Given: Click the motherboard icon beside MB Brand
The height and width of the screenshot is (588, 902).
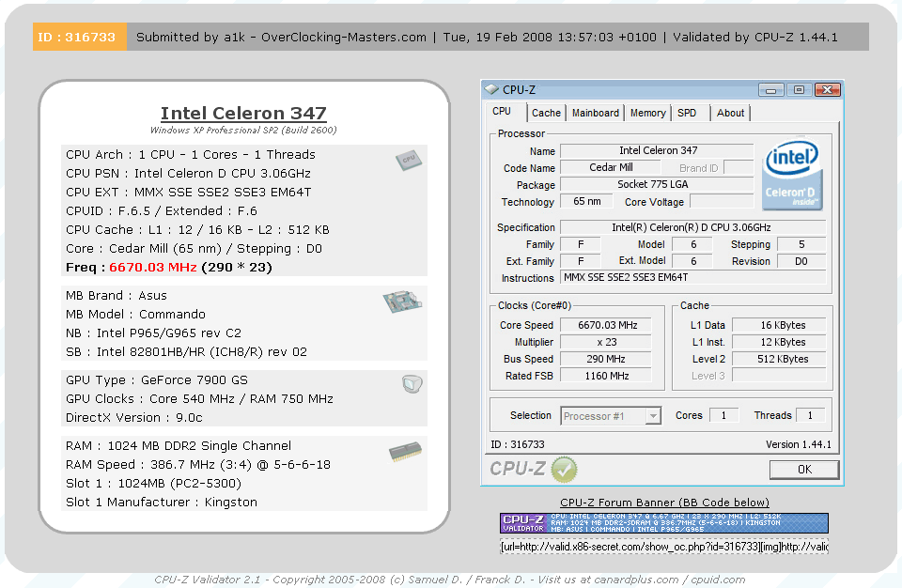Looking at the screenshot, I should pos(402,301).
